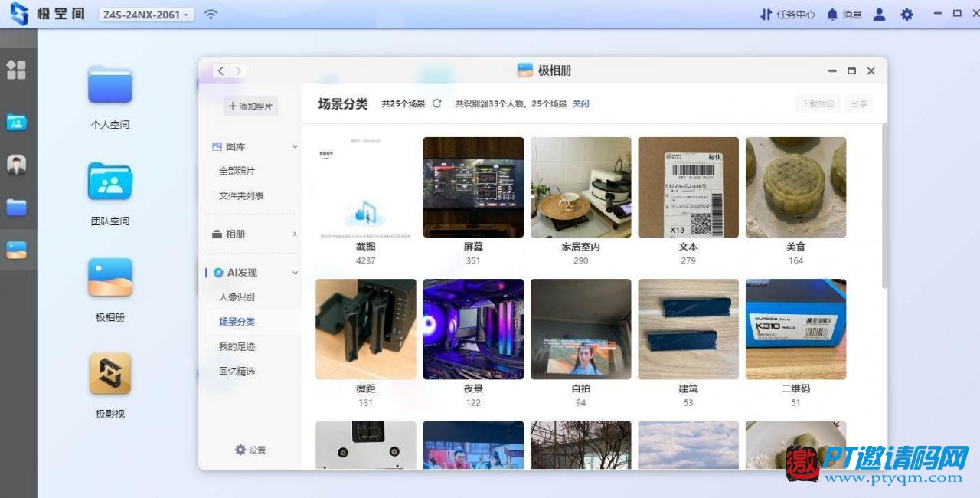Click the 场景分类 page heading

click(343, 103)
